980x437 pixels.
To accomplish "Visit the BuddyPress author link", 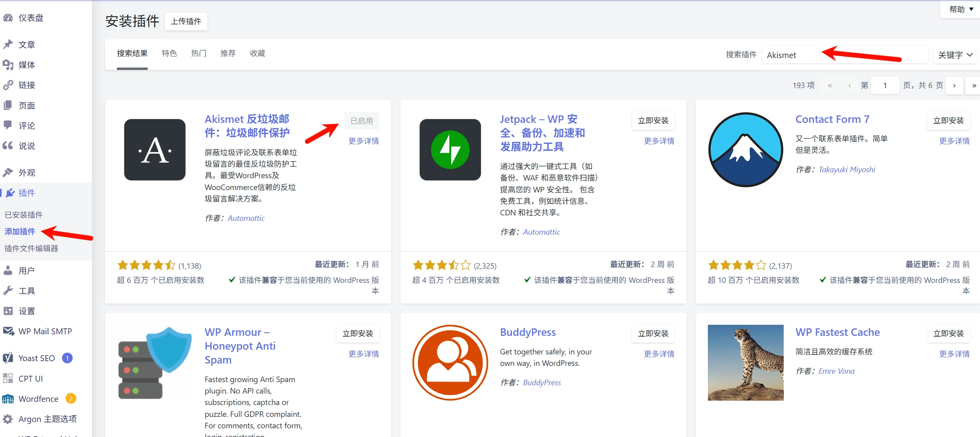I will [542, 382].
